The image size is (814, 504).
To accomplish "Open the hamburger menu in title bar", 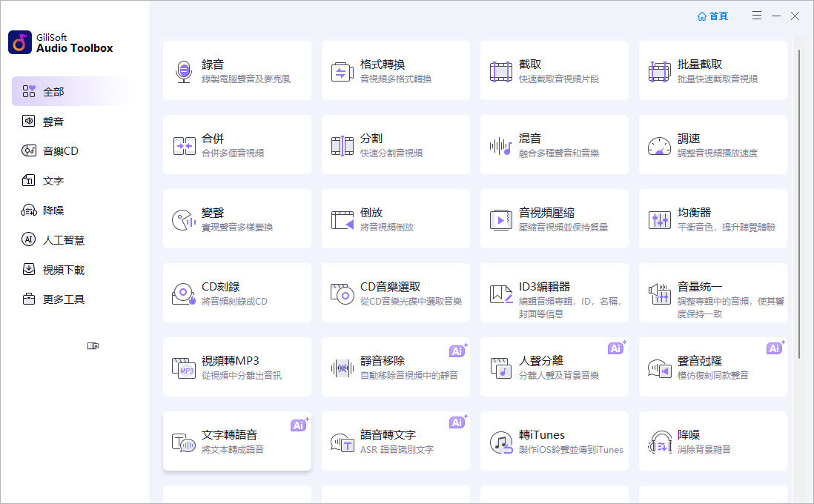I will point(757,16).
